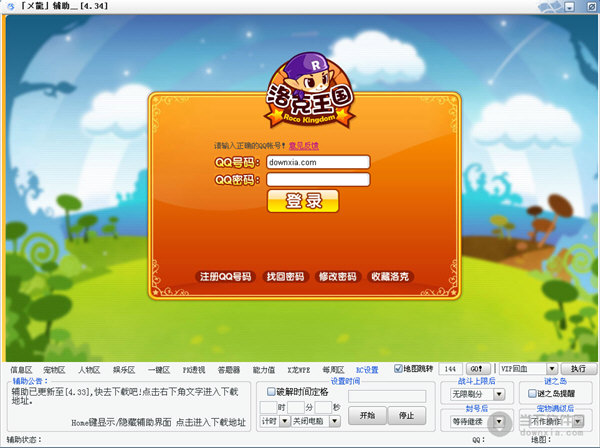Viewport: 600px width, 448px height.
Task: Toggle the 地图跳转 checkbox
Action: click(398, 368)
